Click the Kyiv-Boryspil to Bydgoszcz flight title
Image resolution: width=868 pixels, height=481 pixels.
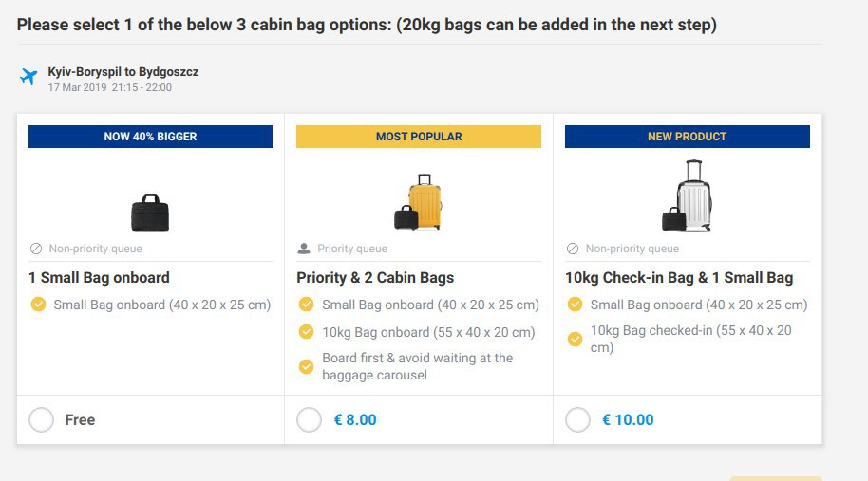[x=123, y=72]
